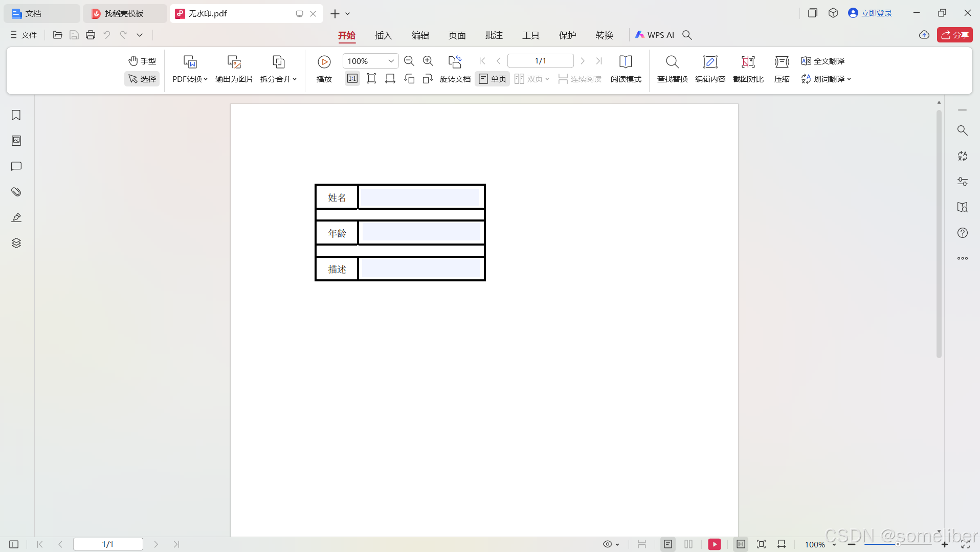Adjust the zoom slider in status bar
The image size is (980, 552).
pyautogui.click(x=898, y=544)
